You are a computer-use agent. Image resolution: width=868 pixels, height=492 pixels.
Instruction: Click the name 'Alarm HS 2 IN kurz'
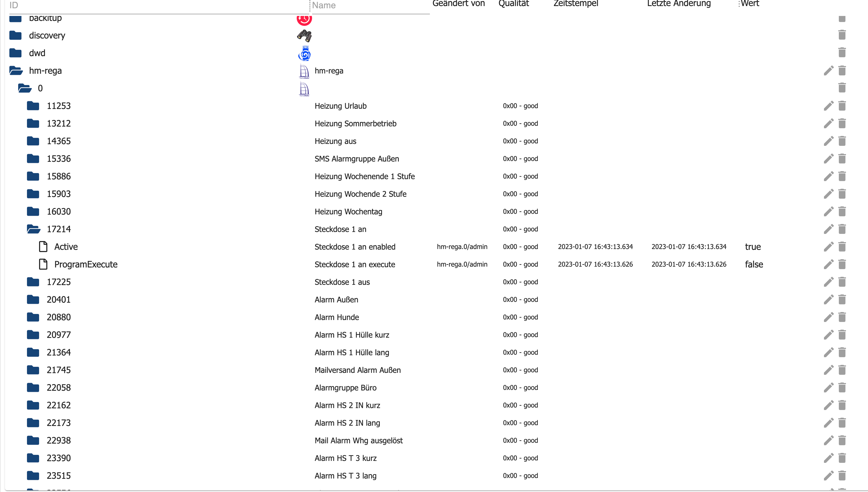pyautogui.click(x=347, y=405)
